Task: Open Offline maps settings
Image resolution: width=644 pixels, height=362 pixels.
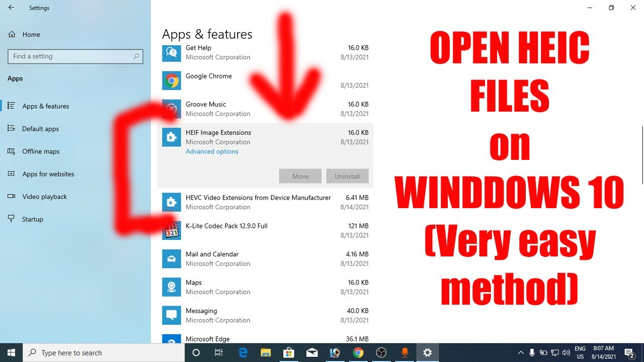Action: click(34, 151)
